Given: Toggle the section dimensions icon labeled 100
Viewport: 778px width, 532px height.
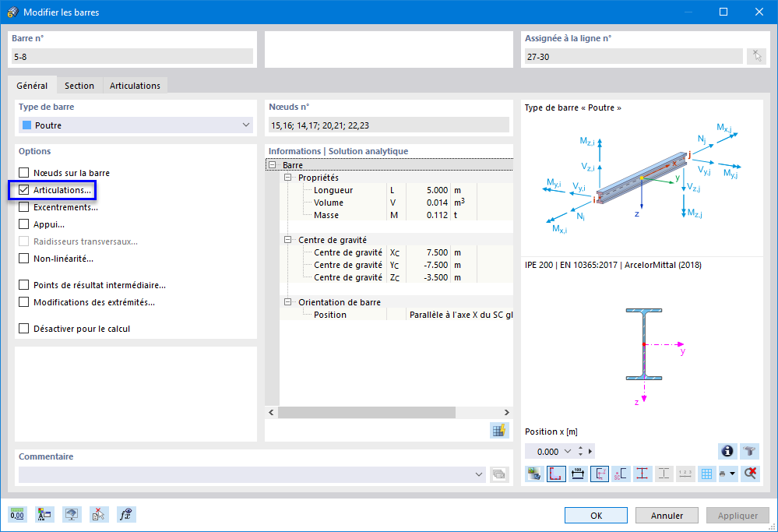Looking at the screenshot, I should point(578,474).
